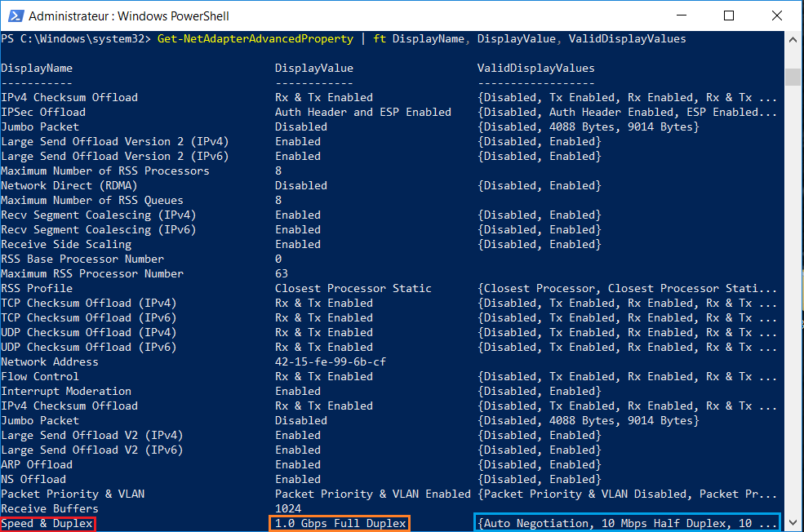This screenshot has height=532, width=804.
Task: Click the Interrupt Moderation property name
Action: (66, 391)
